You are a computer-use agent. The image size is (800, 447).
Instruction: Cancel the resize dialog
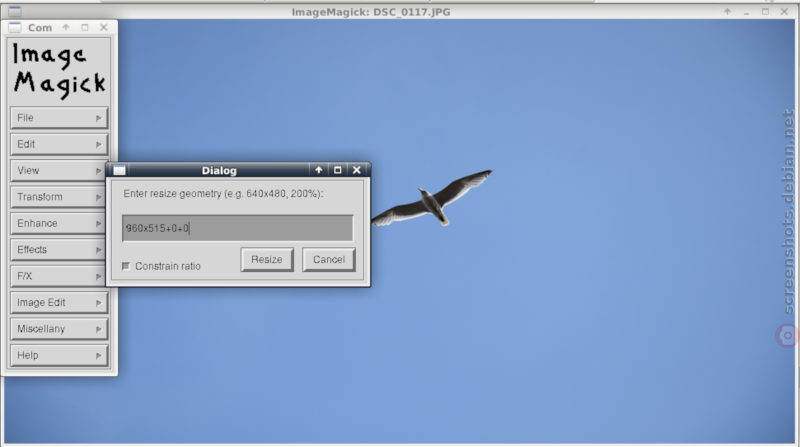pyautogui.click(x=329, y=260)
